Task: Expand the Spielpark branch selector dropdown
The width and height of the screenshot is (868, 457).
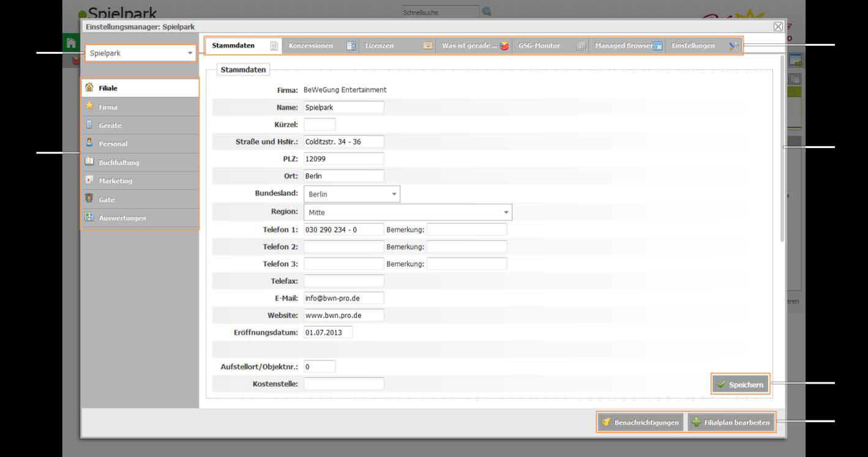Action: [140, 53]
